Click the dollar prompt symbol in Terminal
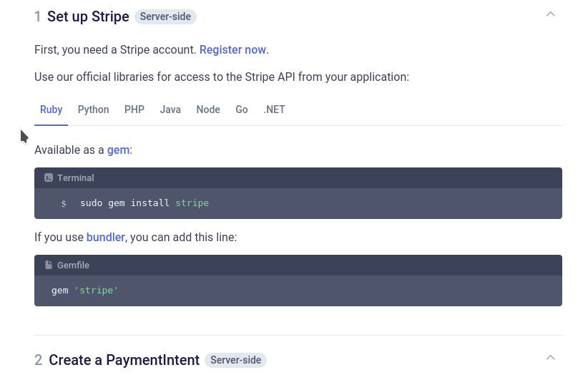Screen dimensions: 588x380 [x=64, y=203]
